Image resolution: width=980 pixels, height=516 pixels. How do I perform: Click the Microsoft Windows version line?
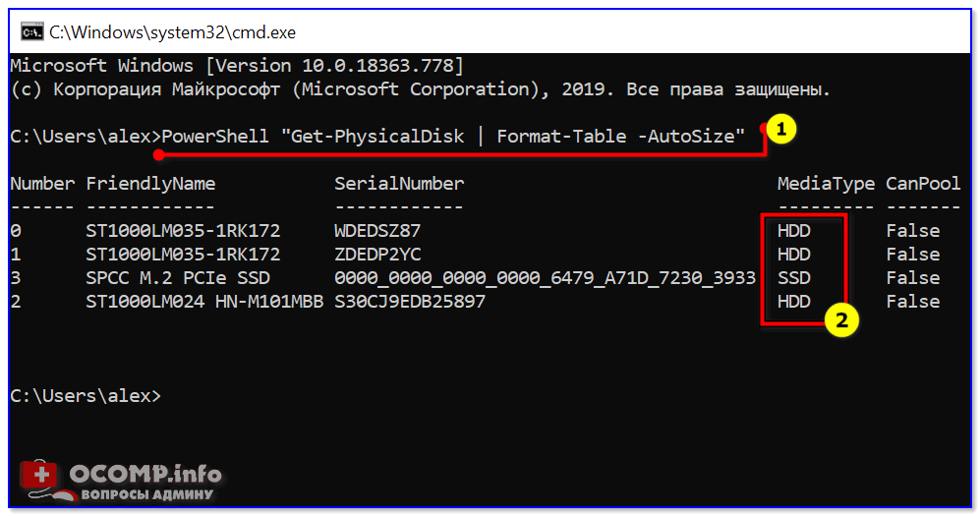[x=236, y=66]
